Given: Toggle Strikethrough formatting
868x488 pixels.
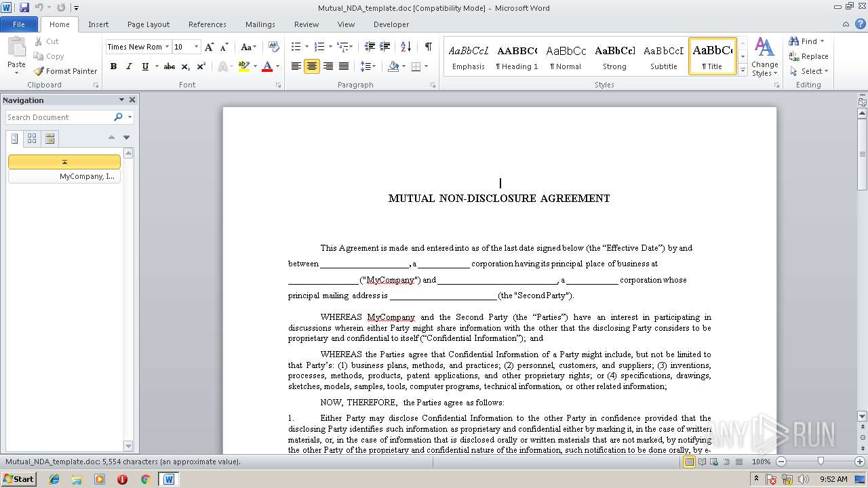Looking at the screenshot, I should 170,66.
